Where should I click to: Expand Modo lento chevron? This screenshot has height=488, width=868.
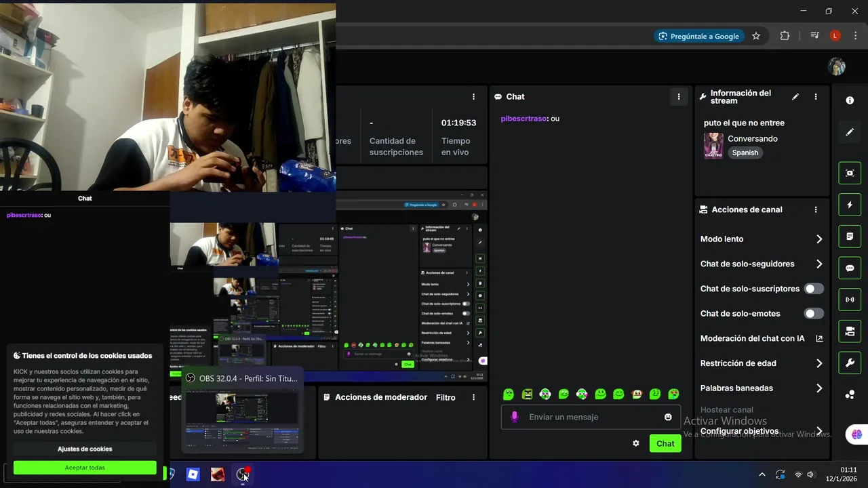click(819, 239)
